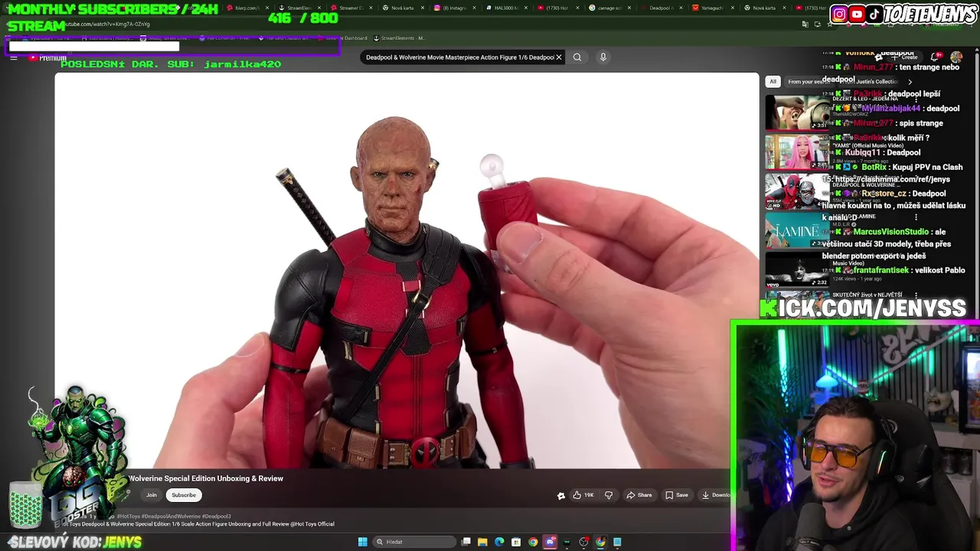
Task: Switch to the Yamaguchi browser tab
Action: (x=713, y=8)
